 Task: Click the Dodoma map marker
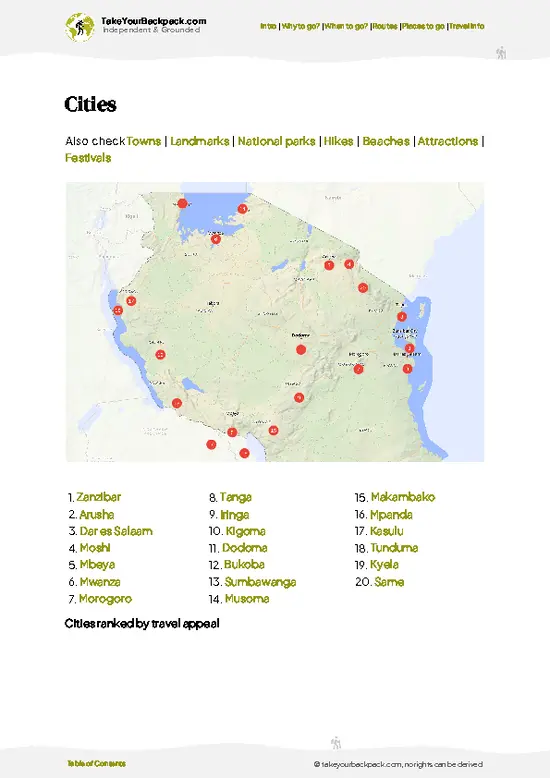tap(301, 350)
